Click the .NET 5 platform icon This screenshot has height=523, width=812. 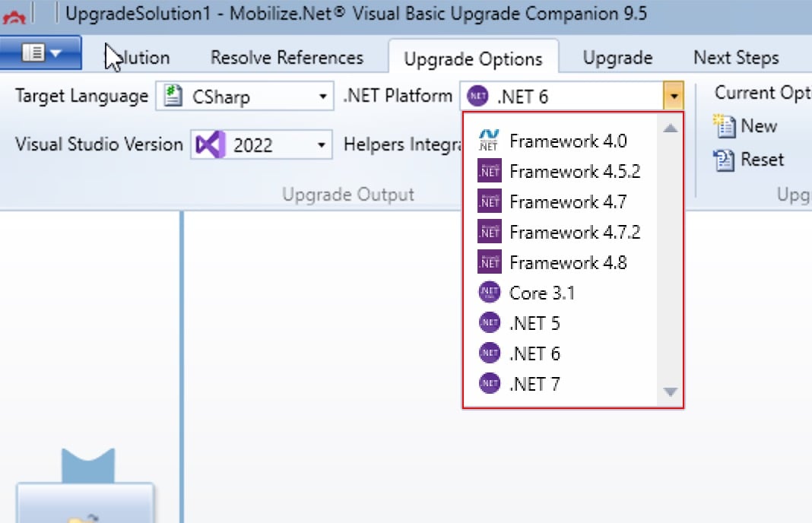(490, 322)
